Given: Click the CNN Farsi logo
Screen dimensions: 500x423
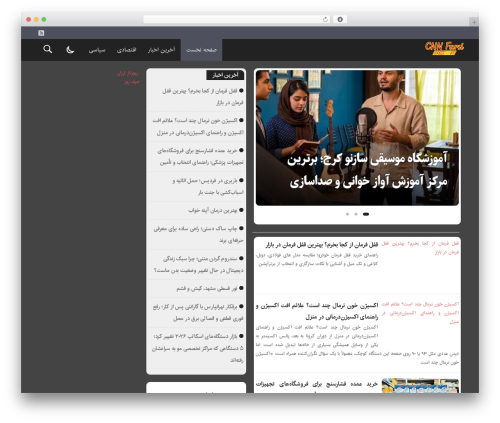Looking at the screenshot, I should point(444,48).
